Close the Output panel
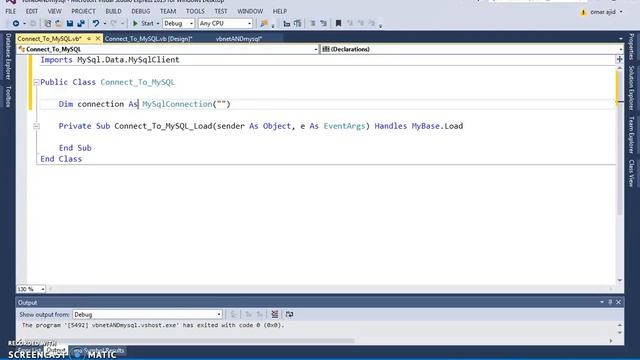The width and height of the screenshot is (640, 360). tap(618, 302)
